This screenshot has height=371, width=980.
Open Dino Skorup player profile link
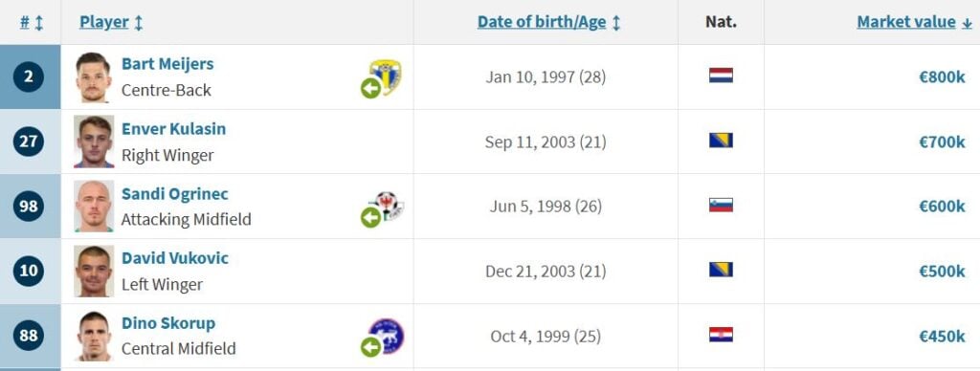click(x=168, y=323)
